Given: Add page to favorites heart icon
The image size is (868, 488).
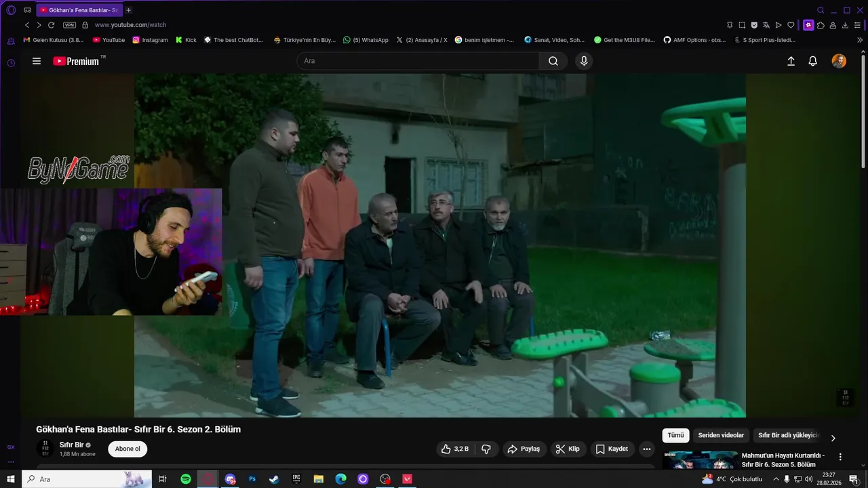Looking at the screenshot, I should [791, 25].
